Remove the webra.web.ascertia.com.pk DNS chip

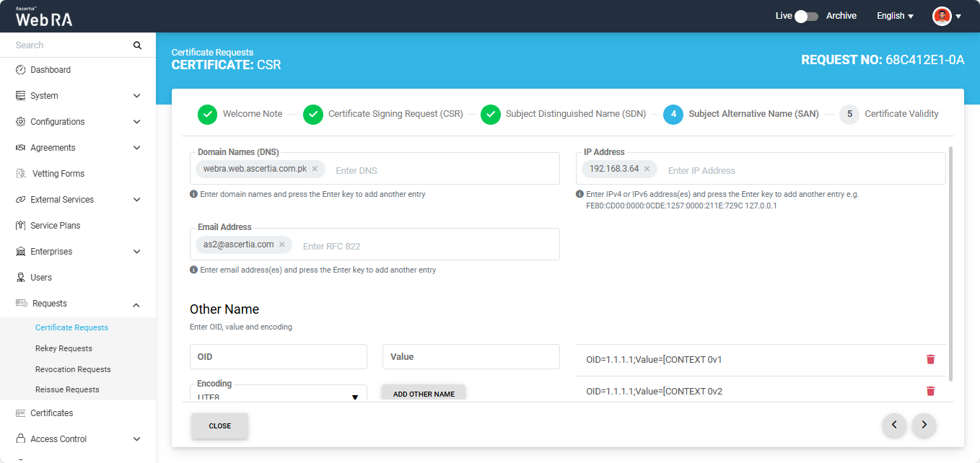click(x=315, y=169)
